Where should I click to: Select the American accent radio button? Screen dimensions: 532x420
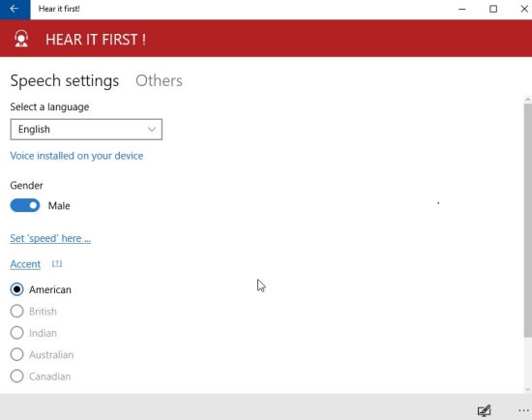tap(16, 289)
